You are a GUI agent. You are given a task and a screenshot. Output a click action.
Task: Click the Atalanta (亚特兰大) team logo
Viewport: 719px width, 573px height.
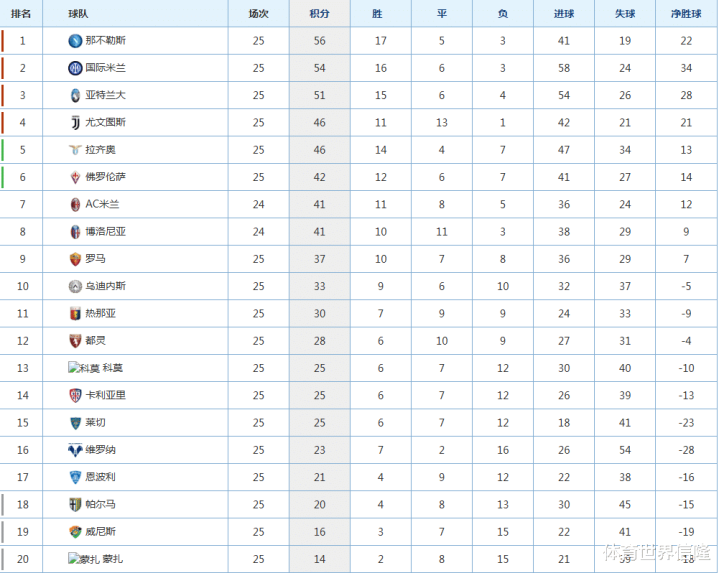(x=75, y=95)
